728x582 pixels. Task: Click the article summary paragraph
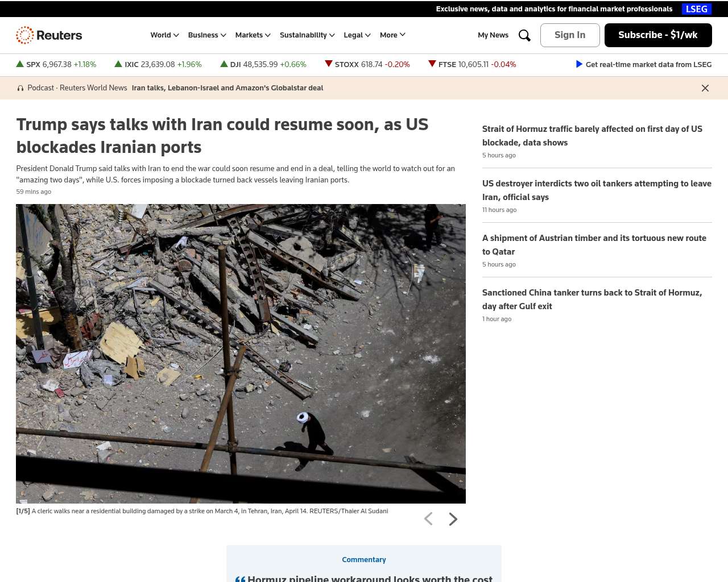tap(235, 174)
